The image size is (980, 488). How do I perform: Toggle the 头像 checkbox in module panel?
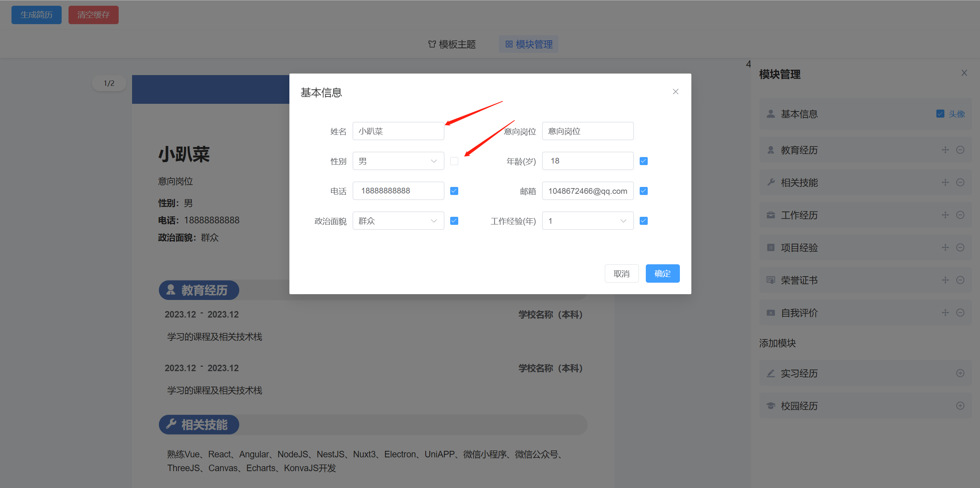[x=940, y=114]
